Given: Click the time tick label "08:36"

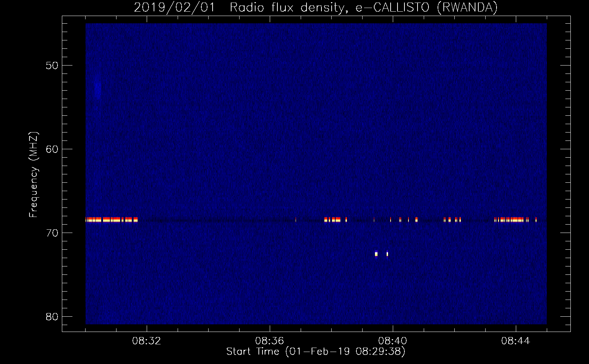Looking at the screenshot, I should [x=270, y=341].
